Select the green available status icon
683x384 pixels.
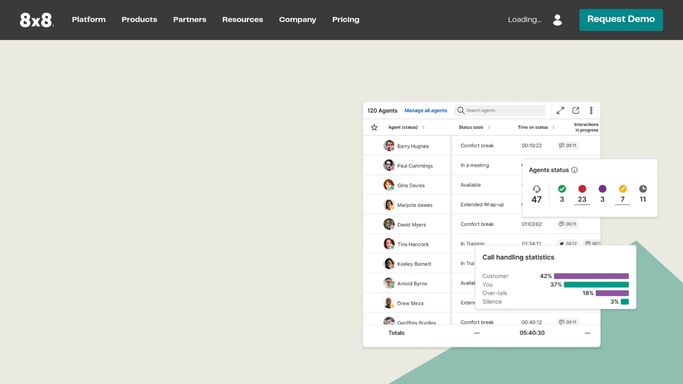(562, 189)
